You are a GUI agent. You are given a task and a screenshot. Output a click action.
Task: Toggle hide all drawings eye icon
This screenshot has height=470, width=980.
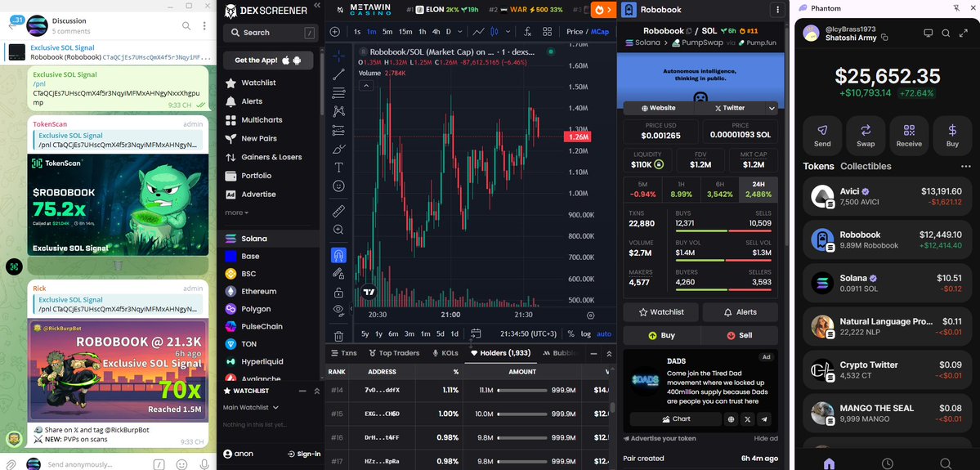click(x=338, y=309)
